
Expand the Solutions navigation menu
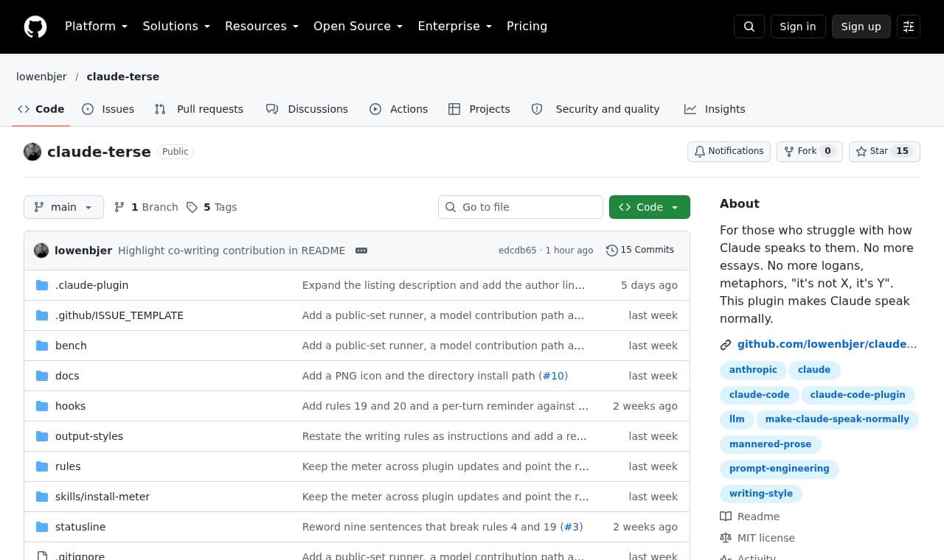tap(176, 27)
